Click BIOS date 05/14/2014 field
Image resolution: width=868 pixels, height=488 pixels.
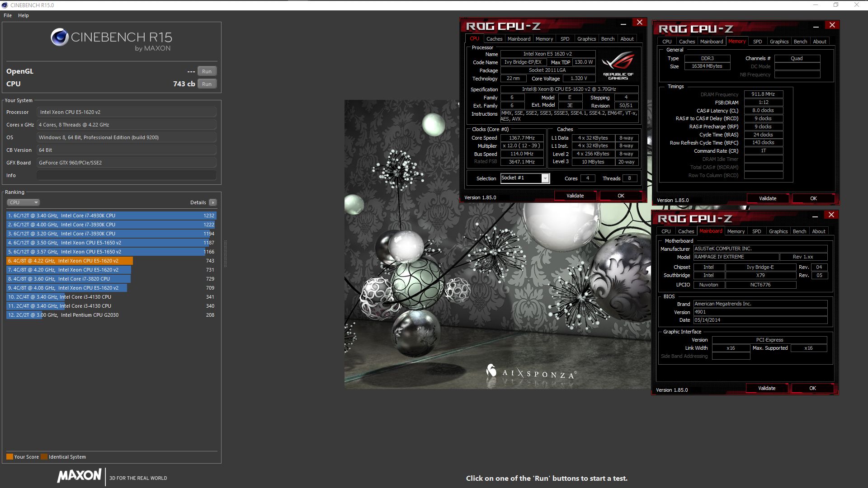(760, 320)
